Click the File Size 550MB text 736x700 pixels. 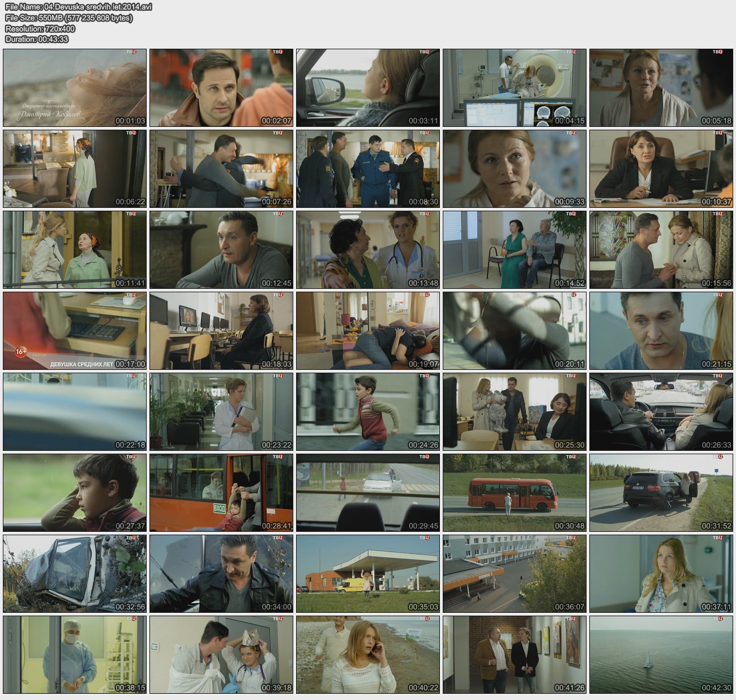(69, 18)
